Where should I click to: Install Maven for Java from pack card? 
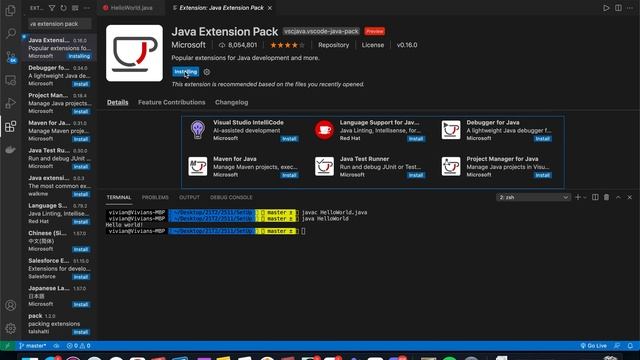(289, 175)
